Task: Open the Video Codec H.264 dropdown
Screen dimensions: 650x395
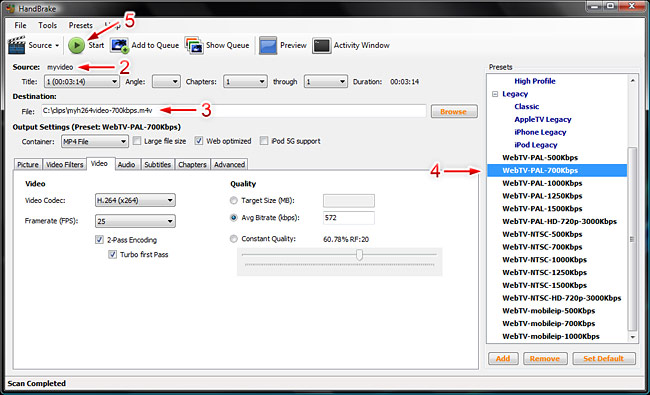Action: 135,200
